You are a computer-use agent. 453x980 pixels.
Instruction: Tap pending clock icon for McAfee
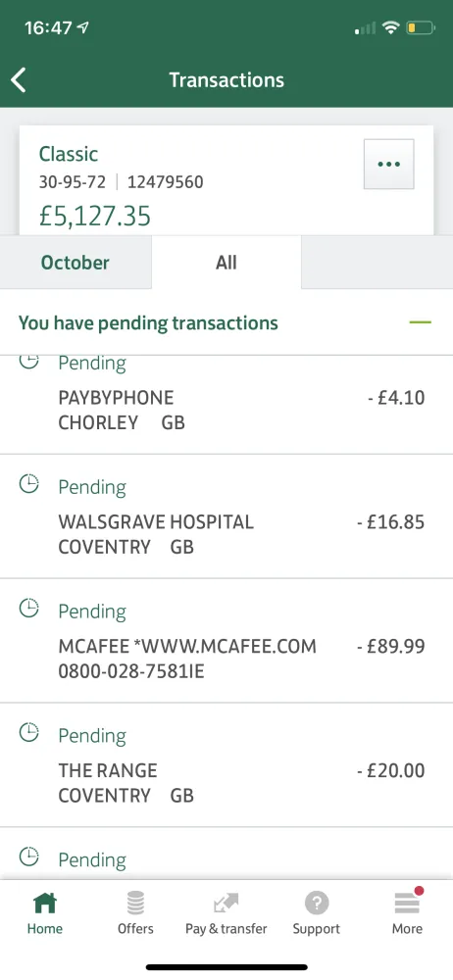pos(29,608)
